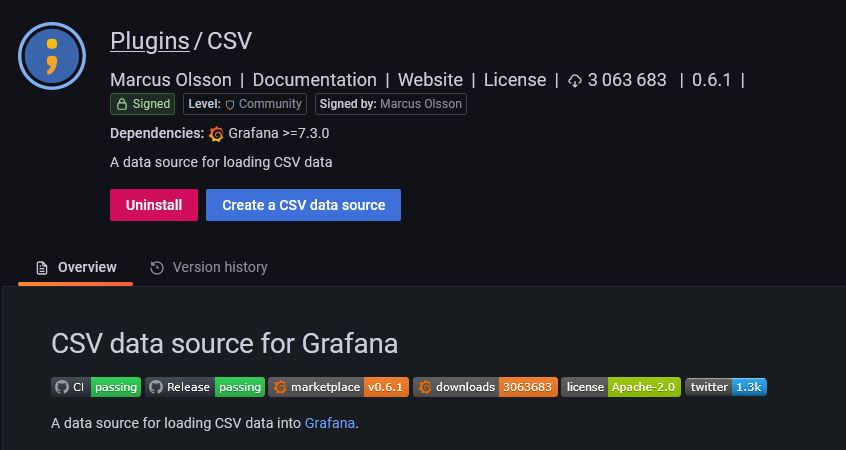This screenshot has height=450, width=846.
Task: Click the CSV breadcrumb title text
Action: pyautogui.click(x=229, y=41)
